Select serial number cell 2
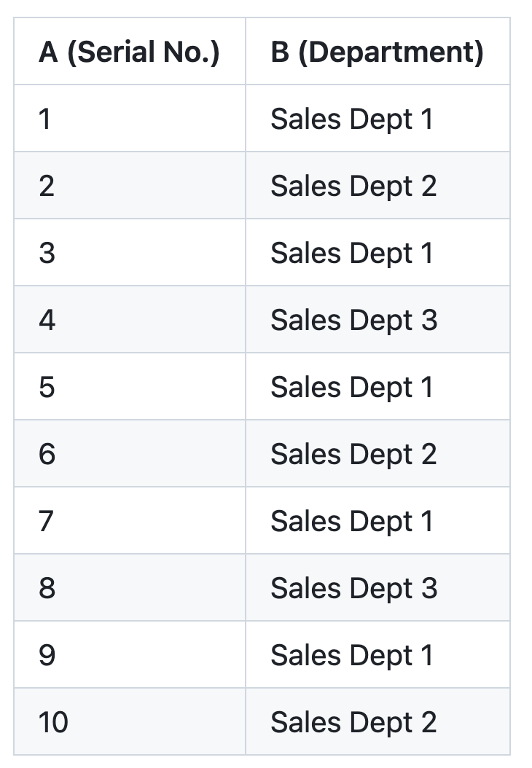The image size is (532, 768). (x=130, y=186)
